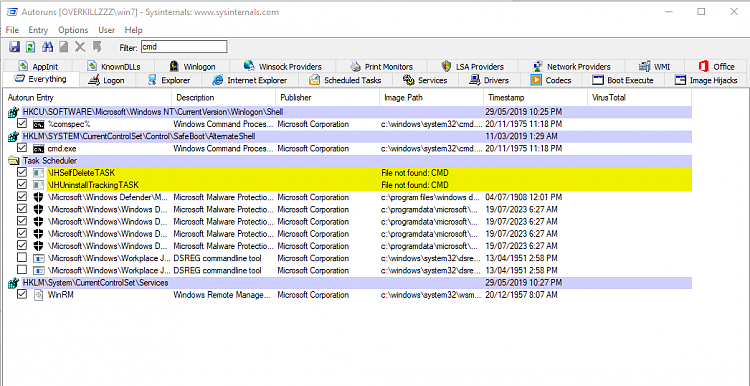Switch to the KnownDLLs tab
The height and width of the screenshot is (386, 750).
pyautogui.click(x=113, y=66)
